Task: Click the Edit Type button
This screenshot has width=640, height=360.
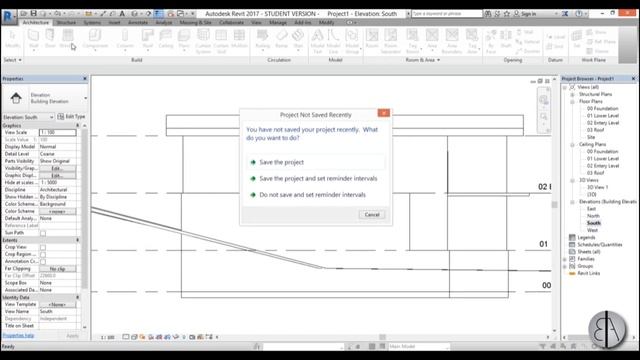Action: [71, 117]
